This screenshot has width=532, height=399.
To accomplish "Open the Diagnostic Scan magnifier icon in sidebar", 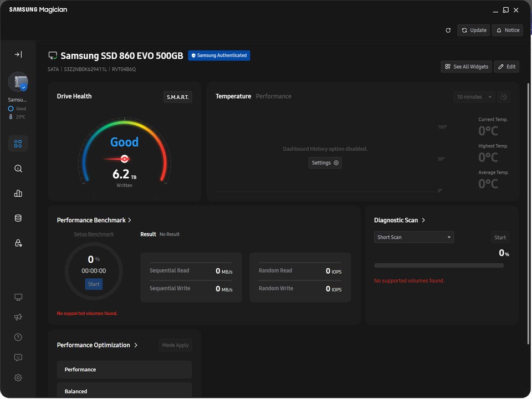I will [x=18, y=168].
